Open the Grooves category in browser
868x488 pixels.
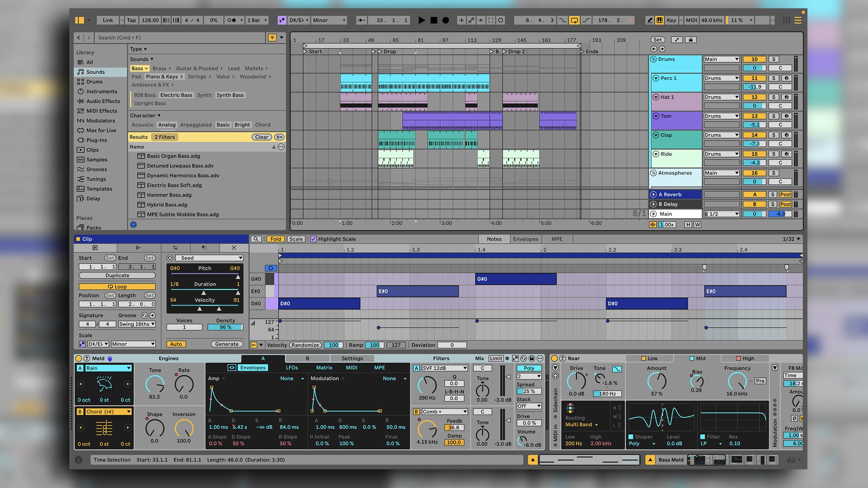click(97, 169)
